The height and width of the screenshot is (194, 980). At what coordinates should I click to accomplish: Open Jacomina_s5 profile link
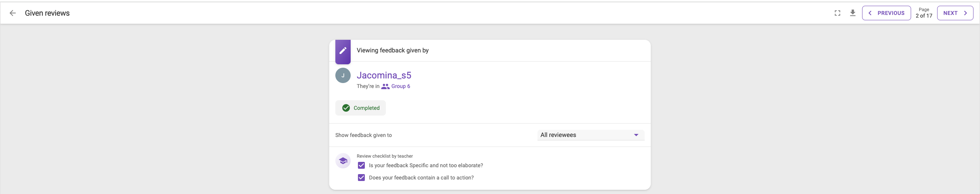pyautogui.click(x=384, y=75)
